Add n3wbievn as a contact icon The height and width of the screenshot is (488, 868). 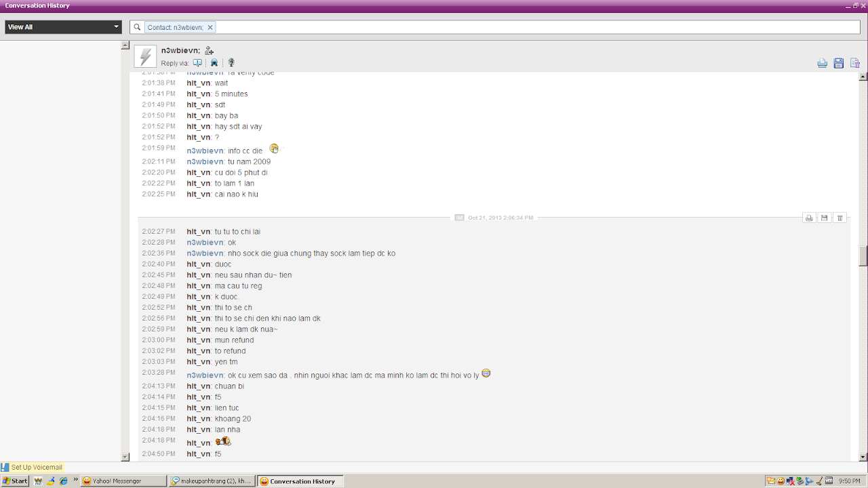[209, 51]
